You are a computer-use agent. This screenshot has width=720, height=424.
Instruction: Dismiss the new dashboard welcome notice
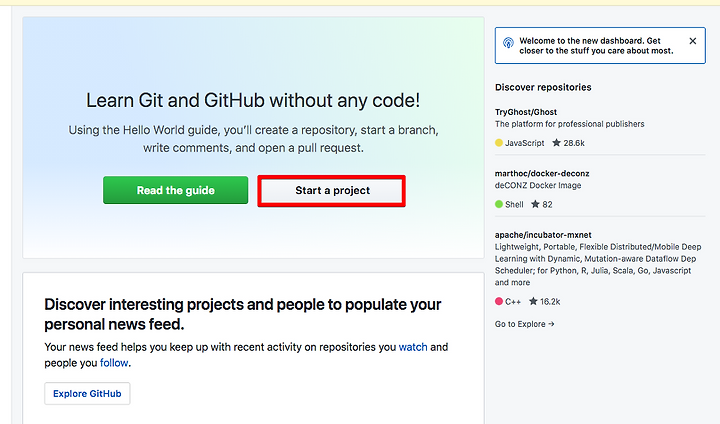pos(692,41)
